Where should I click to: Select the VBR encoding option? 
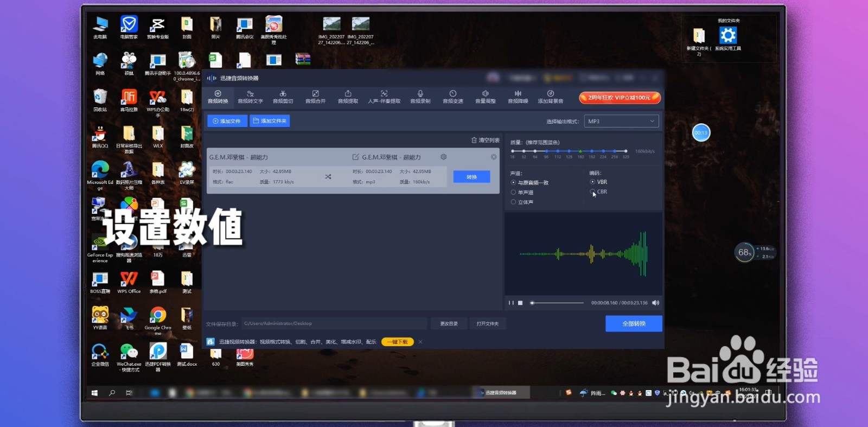(598, 182)
